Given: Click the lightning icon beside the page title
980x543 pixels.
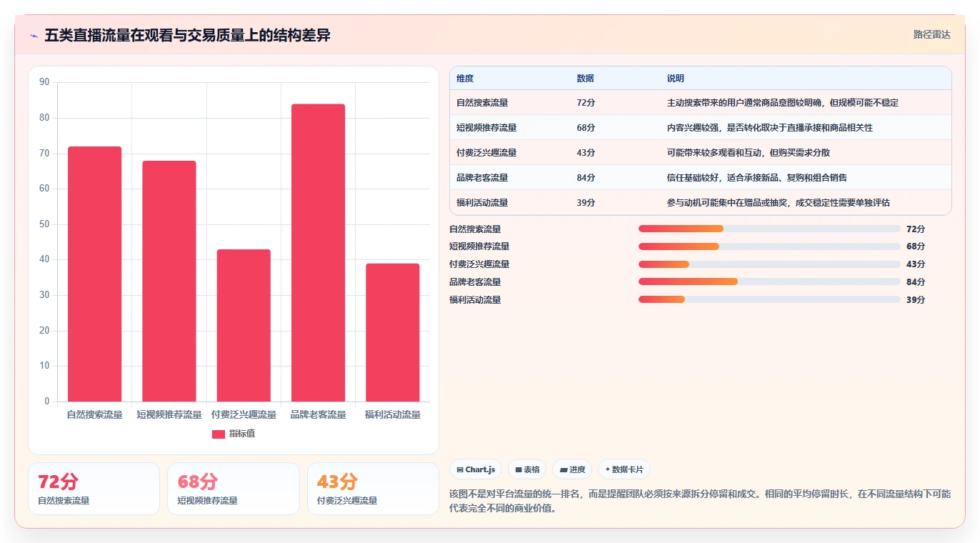Looking at the screenshot, I should pyautogui.click(x=34, y=36).
